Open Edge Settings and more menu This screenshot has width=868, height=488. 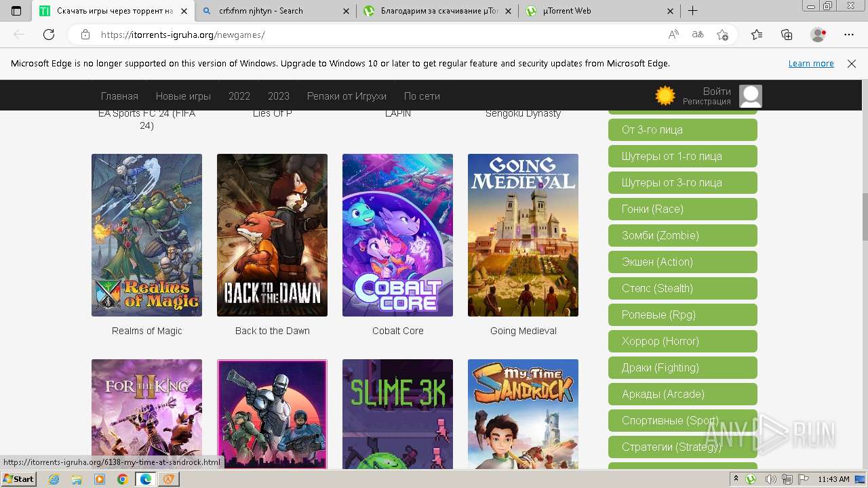pos(849,35)
